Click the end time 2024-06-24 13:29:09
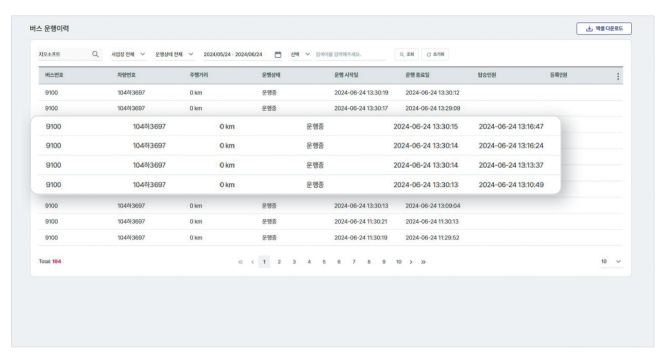The height and width of the screenshot is (360, 667). (x=433, y=108)
